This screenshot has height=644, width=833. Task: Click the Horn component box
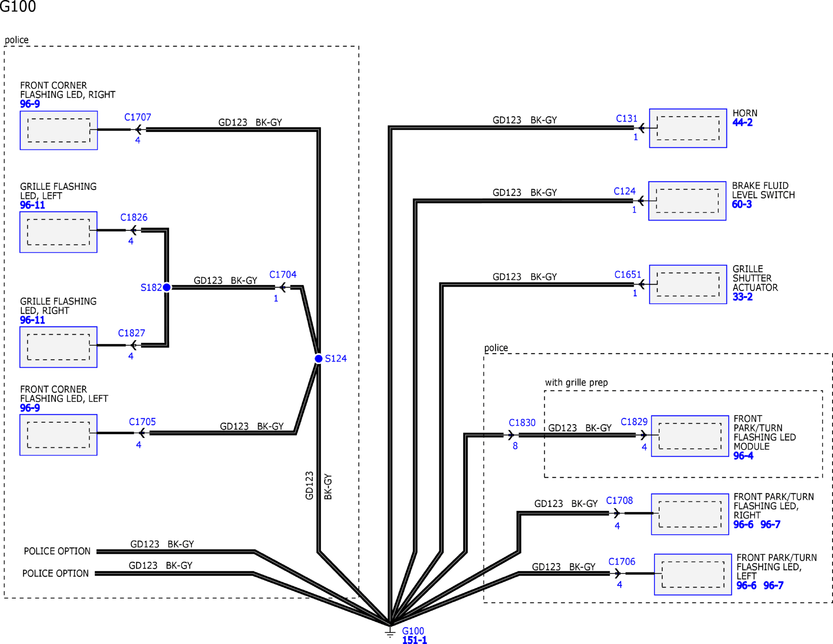tap(688, 128)
